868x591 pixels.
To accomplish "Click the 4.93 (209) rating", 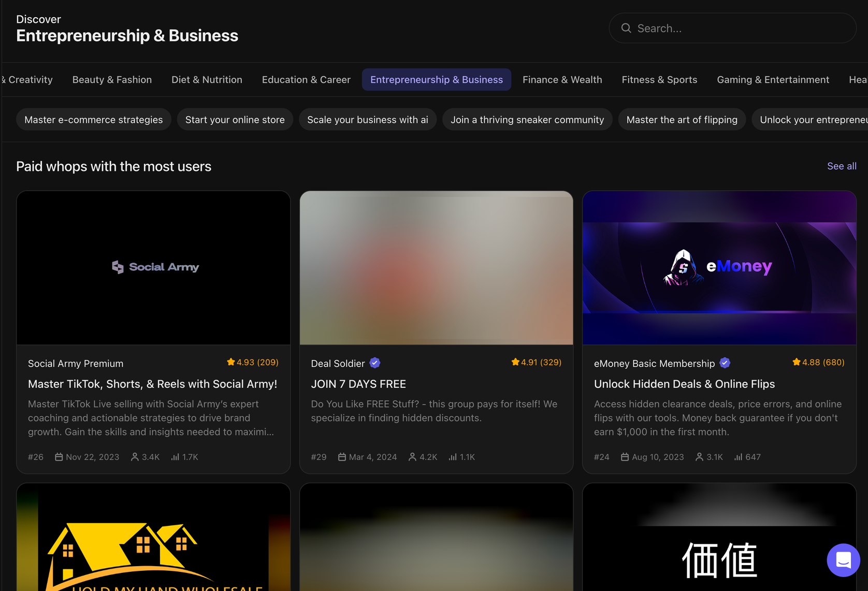I will pos(253,362).
